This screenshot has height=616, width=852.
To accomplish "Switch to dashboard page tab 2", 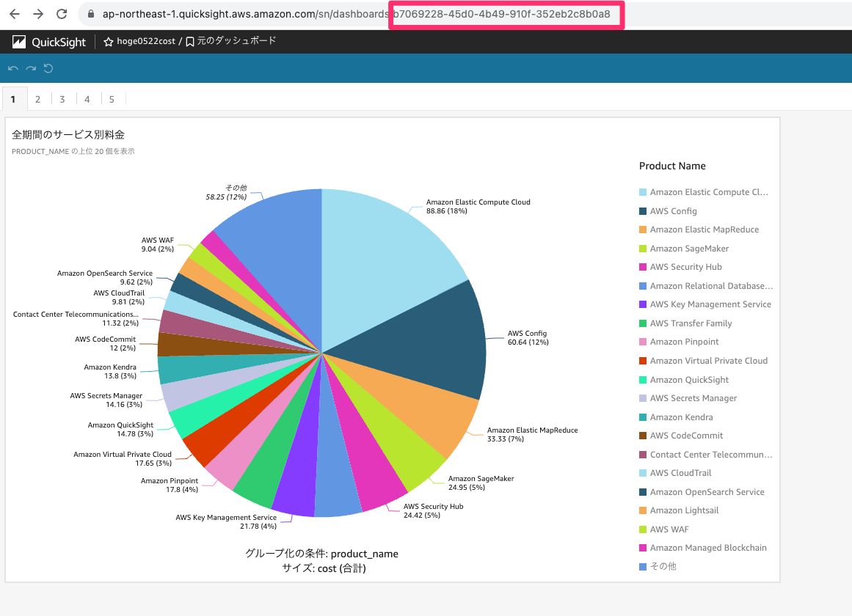I will (37, 98).
